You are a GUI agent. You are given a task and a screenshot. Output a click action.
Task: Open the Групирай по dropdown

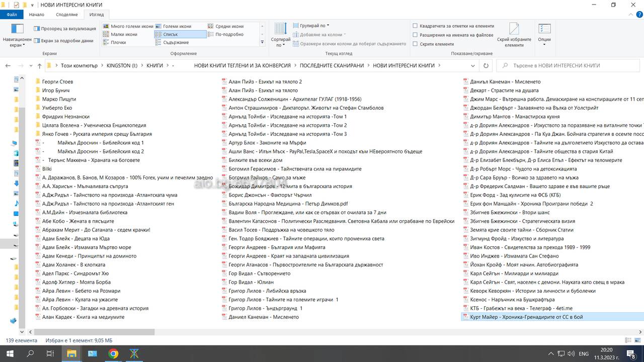tap(311, 26)
